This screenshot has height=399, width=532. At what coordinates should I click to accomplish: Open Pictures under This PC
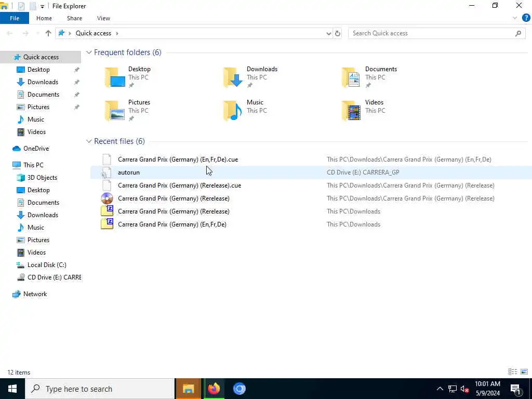tap(38, 240)
